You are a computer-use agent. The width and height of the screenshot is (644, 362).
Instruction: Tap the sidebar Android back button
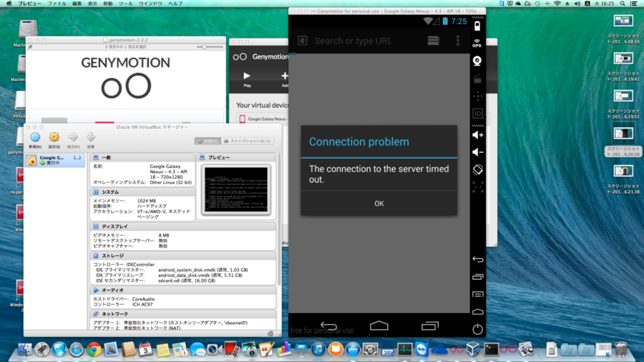pos(477,259)
